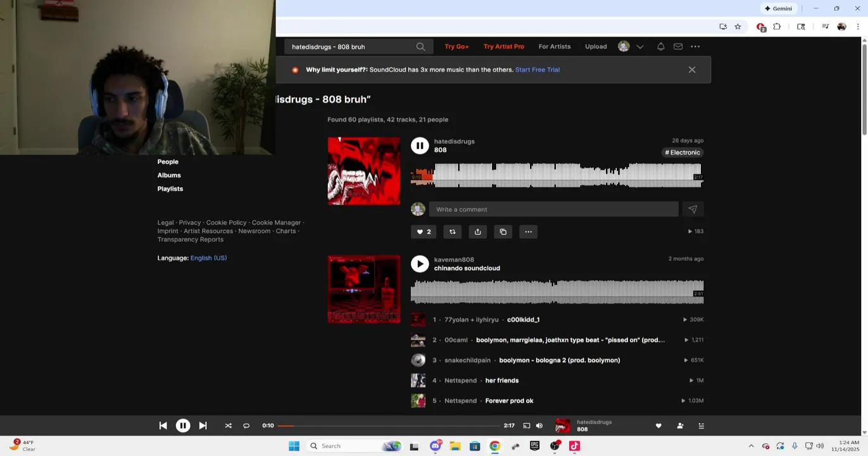
Task: Skip to next track in player bar
Action: [x=203, y=426]
